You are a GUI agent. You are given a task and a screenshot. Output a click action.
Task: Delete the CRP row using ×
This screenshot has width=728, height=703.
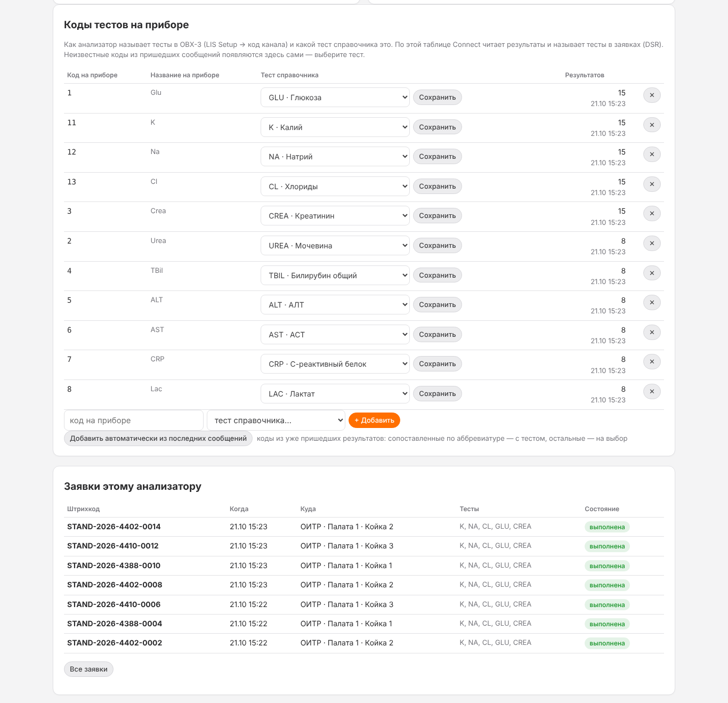point(652,362)
